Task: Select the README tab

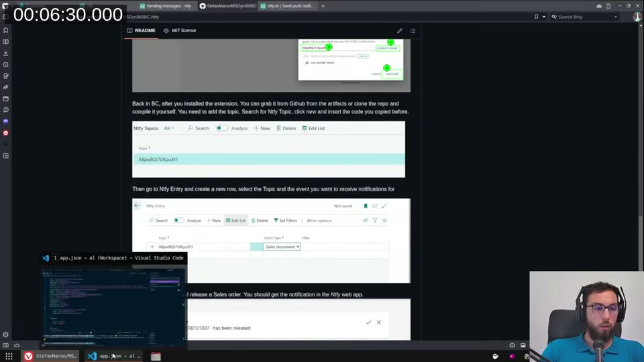Action: pyautogui.click(x=142, y=30)
